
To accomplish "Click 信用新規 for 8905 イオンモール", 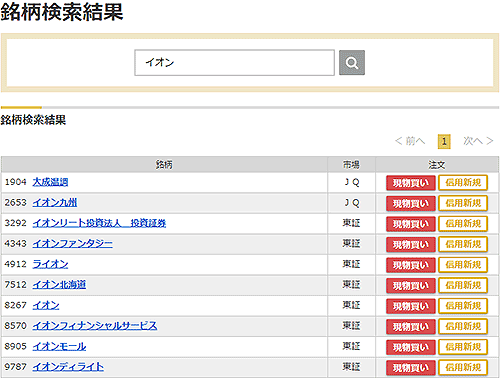I will click(463, 347).
